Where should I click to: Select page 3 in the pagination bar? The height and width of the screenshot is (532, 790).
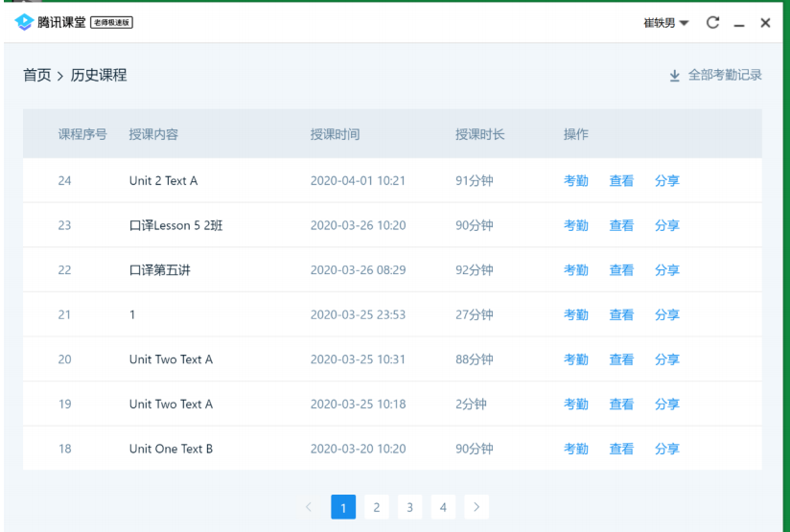(409, 507)
